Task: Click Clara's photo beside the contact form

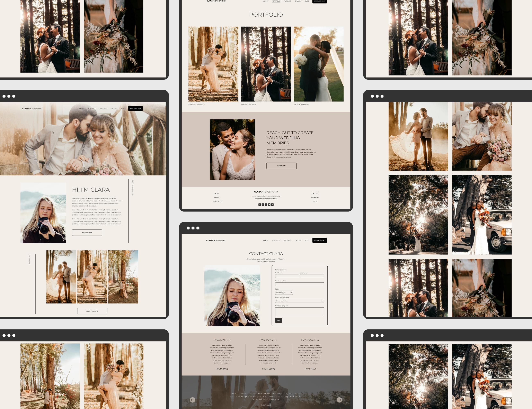Action: pos(232,296)
